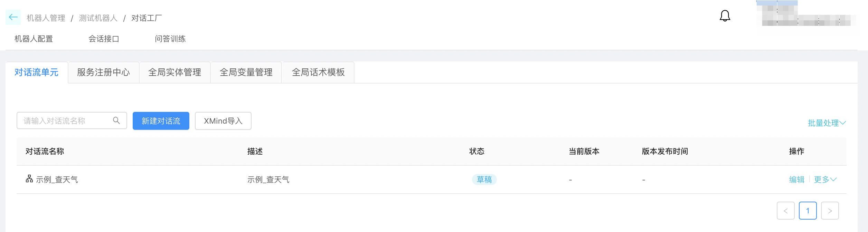Click the XMind导入 button
Image resolution: width=868 pixels, height=232 pixels.
[x=223, y=121]
